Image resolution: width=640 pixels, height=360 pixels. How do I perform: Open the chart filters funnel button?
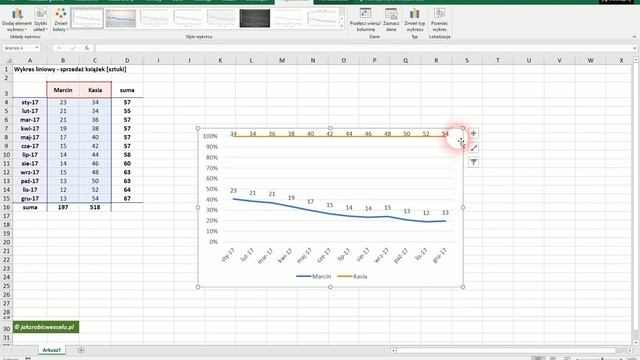(473, 162)
